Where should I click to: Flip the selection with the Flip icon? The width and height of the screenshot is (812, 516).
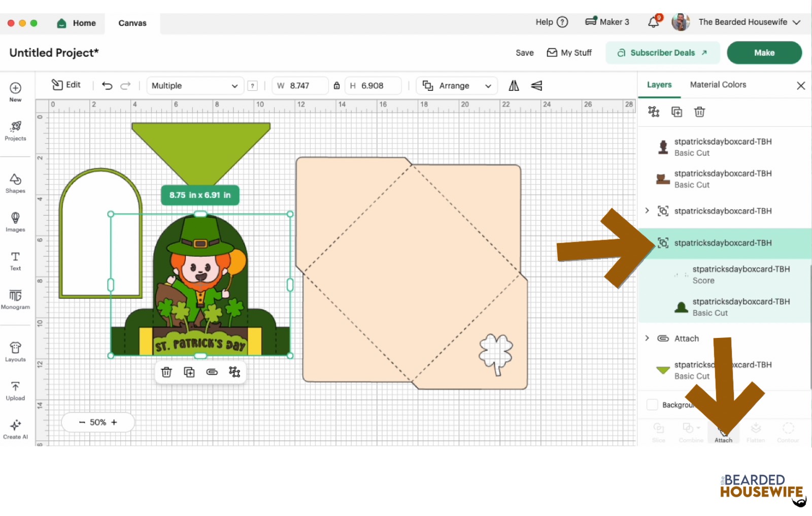[514, 86]
